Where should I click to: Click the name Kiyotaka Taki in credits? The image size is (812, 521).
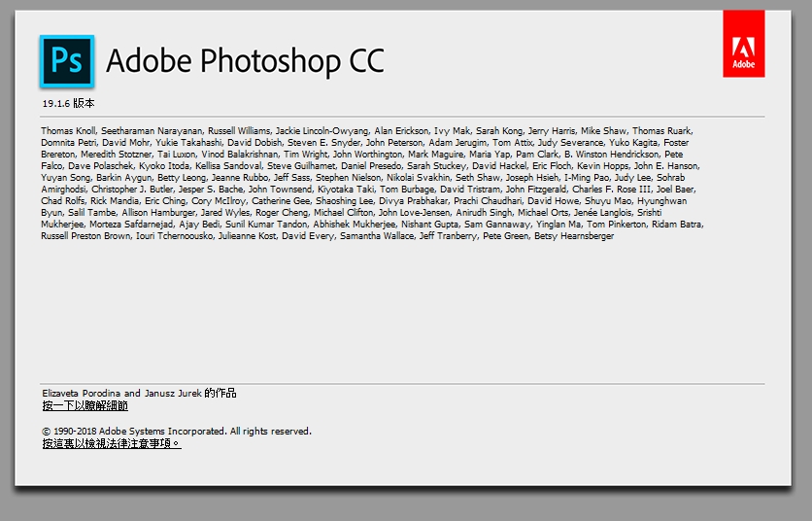[346, 190]
